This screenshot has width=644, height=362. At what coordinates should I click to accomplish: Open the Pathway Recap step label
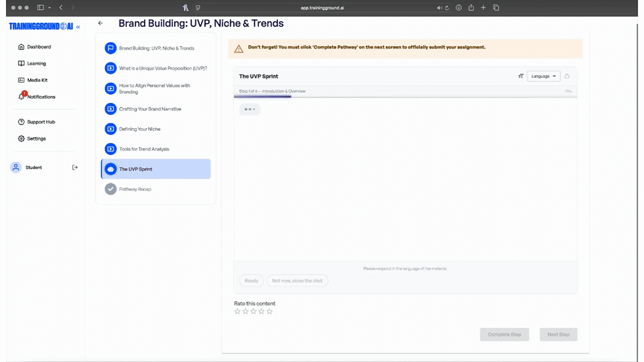click(x=135, y=189)
